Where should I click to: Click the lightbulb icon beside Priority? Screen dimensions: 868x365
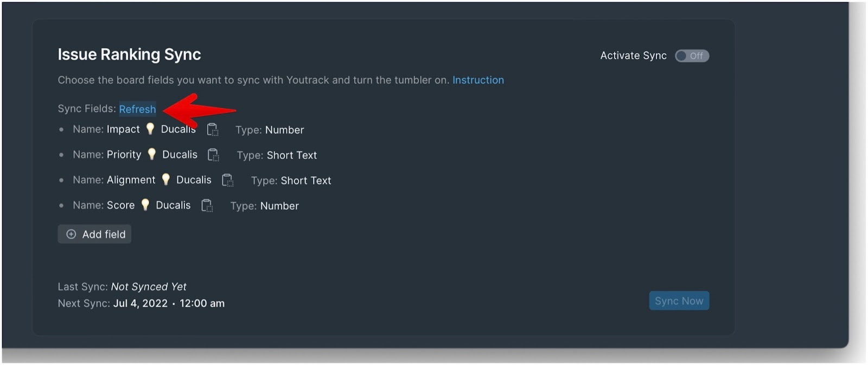click(x=152, y=154)
